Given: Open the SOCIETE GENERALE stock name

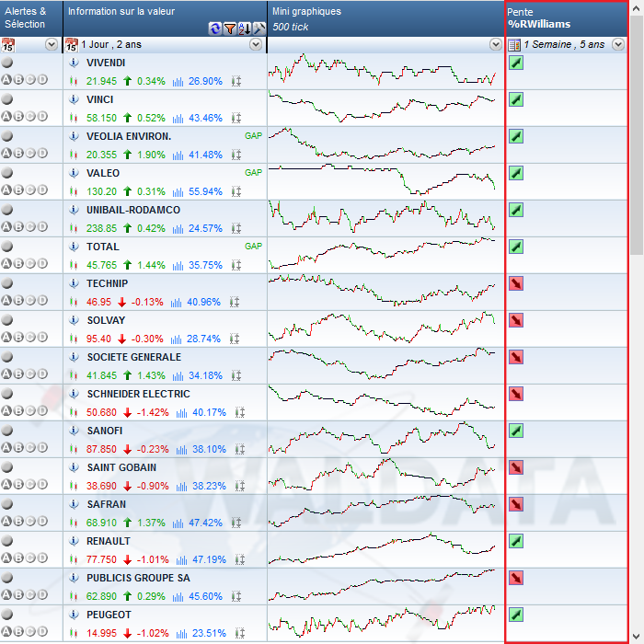Looking at the screenshot, I should pyautogui.click(x=134, y=357).
